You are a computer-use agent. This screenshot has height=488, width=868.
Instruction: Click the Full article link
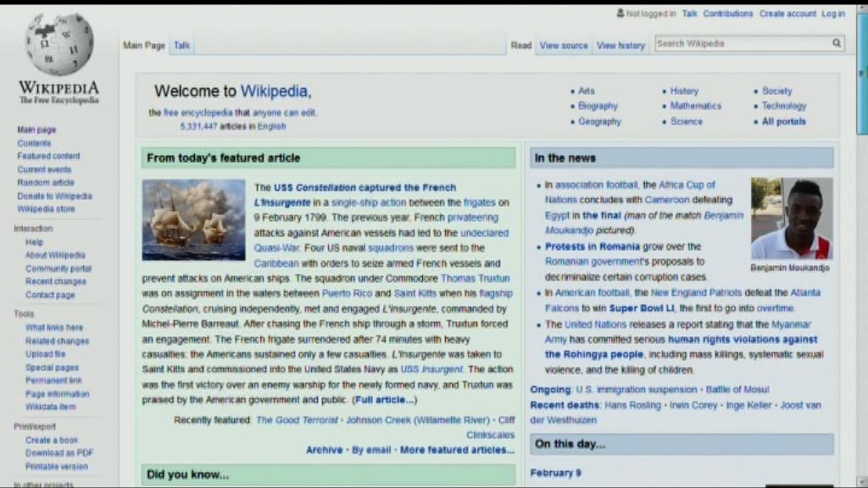point(385,400)
